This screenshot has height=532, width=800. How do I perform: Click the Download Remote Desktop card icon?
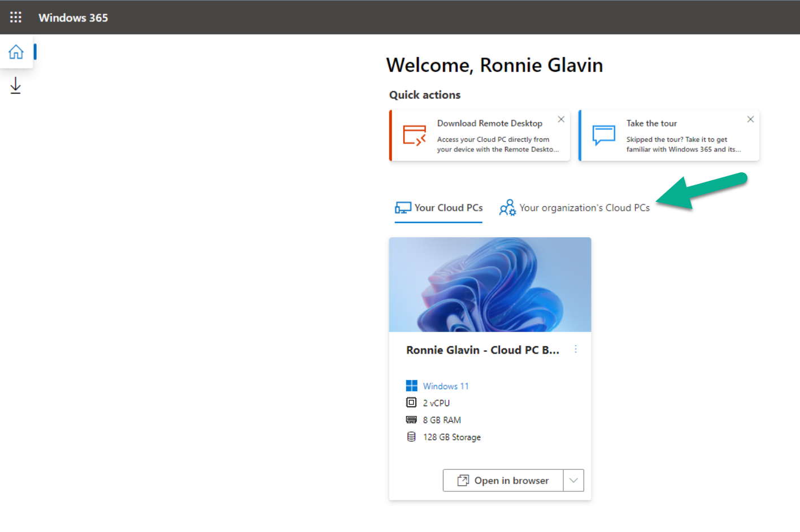pos(414,136)
